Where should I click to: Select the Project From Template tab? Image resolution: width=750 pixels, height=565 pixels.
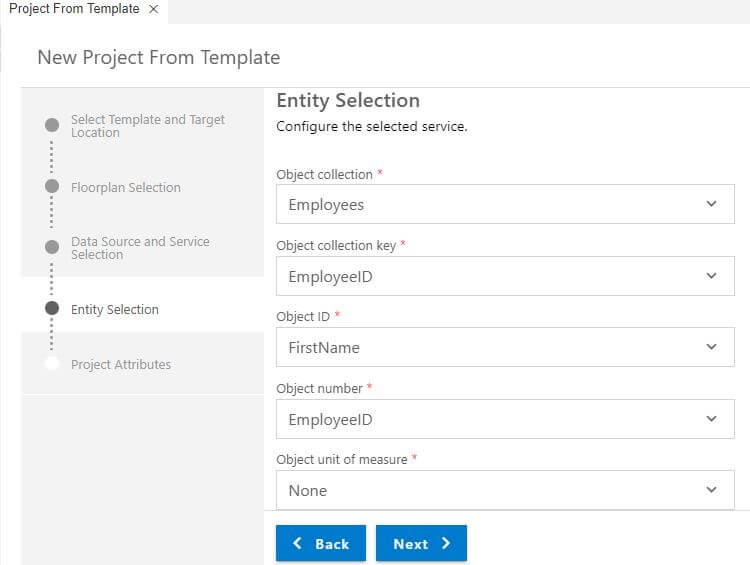74,9
